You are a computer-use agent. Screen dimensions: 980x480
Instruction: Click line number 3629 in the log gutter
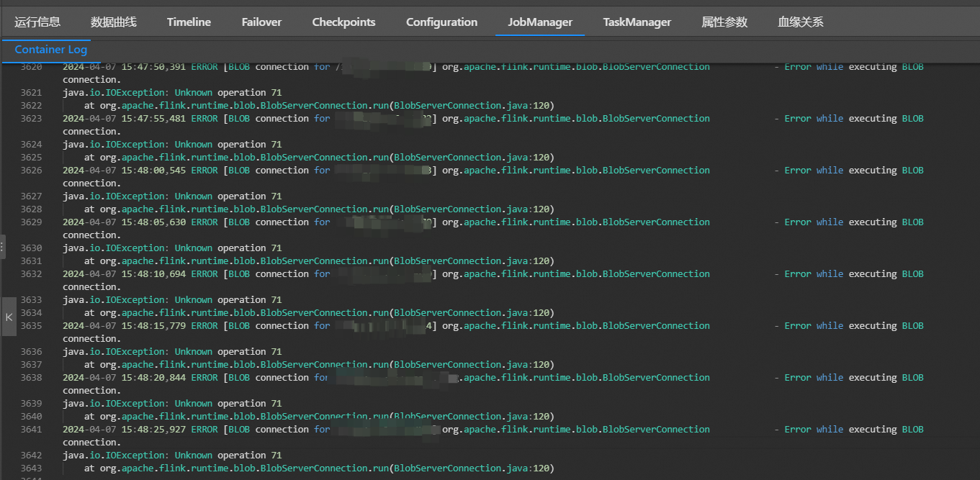coord(31,222)
